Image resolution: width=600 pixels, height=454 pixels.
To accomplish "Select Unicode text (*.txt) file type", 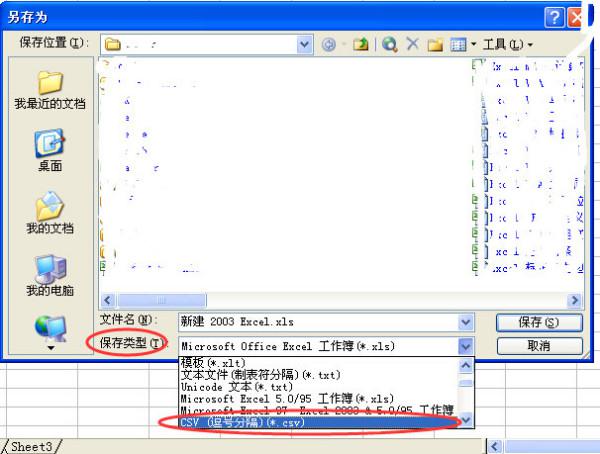I will click(x=318, y=387).
